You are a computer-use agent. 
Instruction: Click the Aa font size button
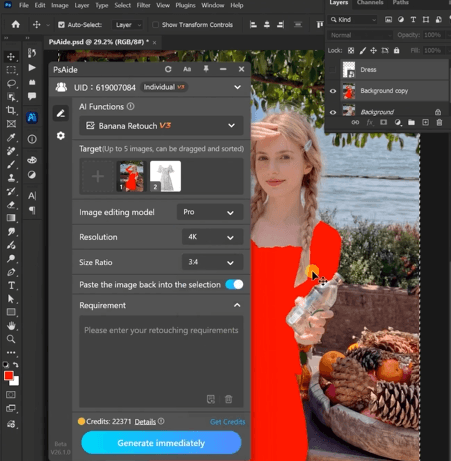click(x=187, y=69)
